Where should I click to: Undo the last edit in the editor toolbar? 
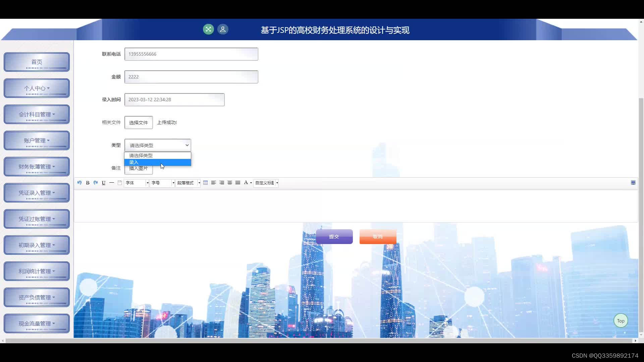click(x=79, y=183)
